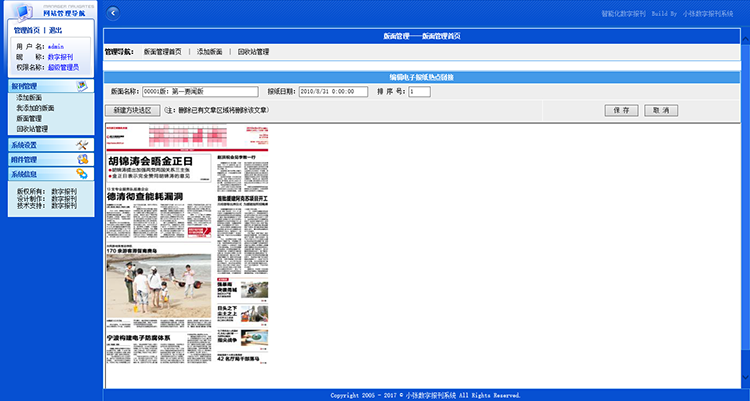Click the pink calendar grid in newspaper masthead

(188, 136)
